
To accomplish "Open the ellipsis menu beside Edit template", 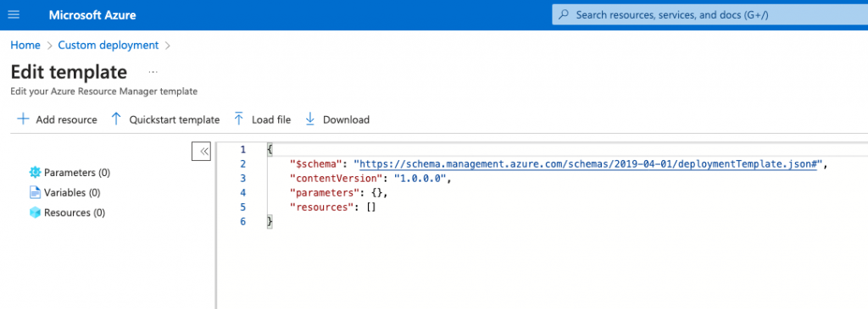I will [153, 73].
